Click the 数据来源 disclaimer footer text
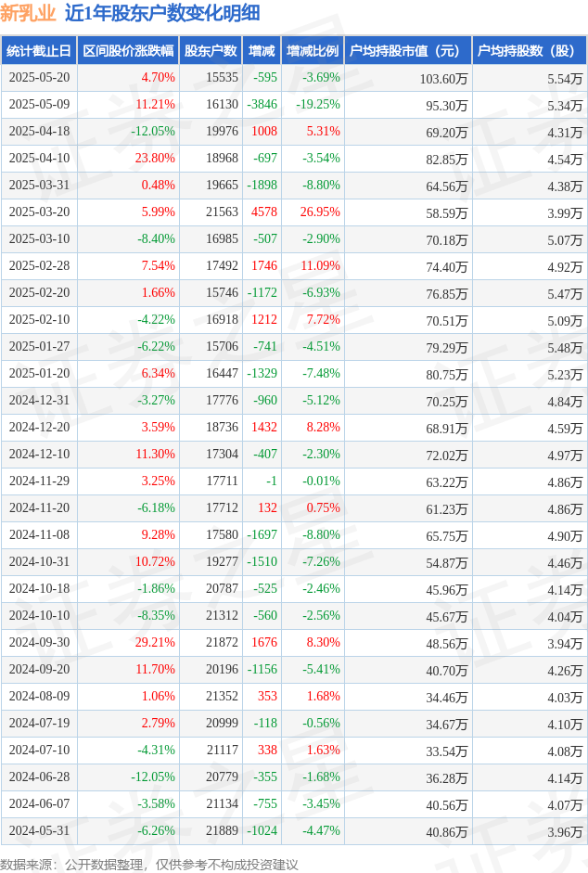 (x=149, y=864)
